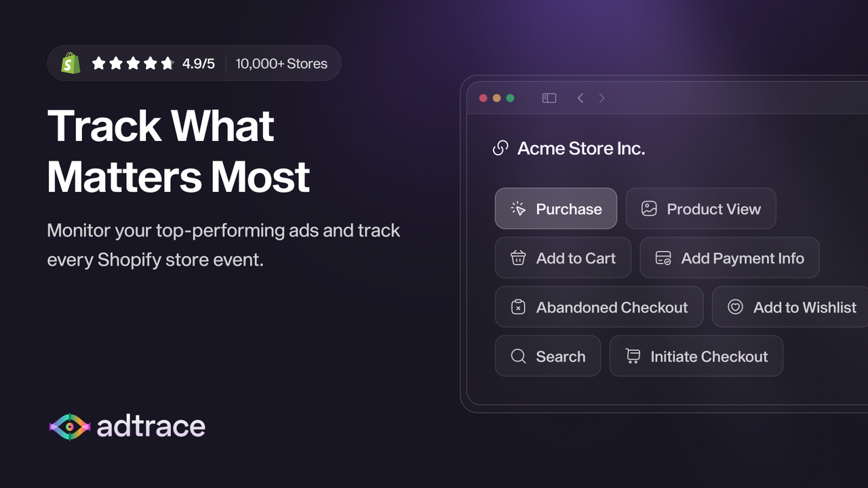
Task: Click the 4.9/5 rating text
Action: pos(199,64)
